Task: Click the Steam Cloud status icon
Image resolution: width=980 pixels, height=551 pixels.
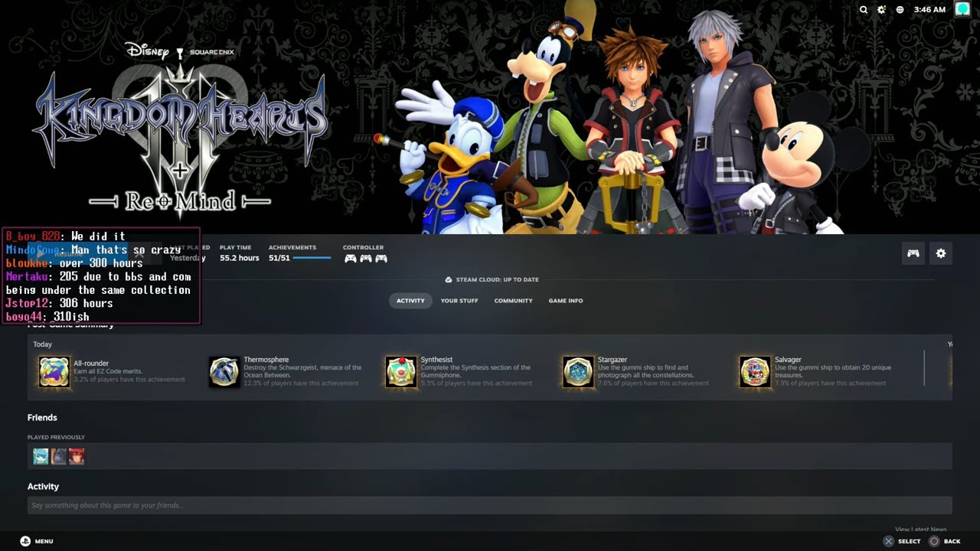Action: [449, 279]
